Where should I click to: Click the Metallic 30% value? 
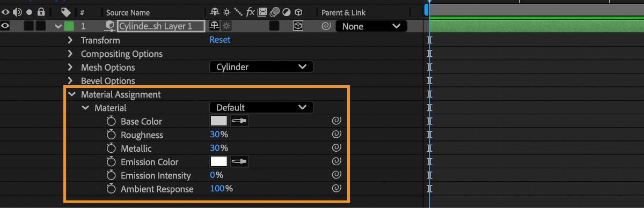[x=219, y=148]
